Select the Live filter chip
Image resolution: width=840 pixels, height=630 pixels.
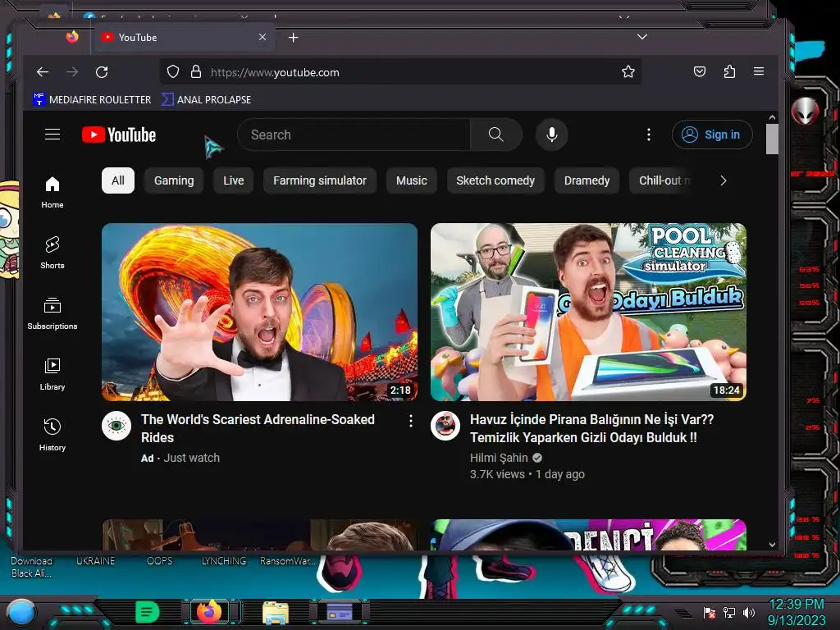234,180
